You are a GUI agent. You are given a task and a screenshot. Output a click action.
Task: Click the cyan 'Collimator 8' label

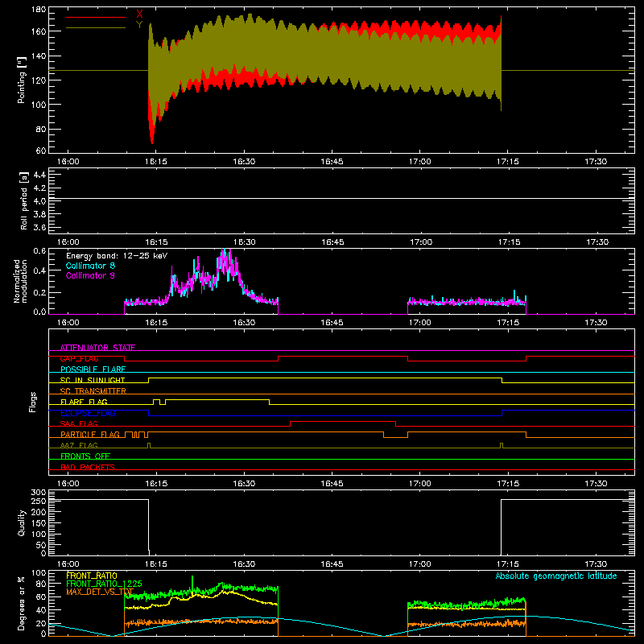(x=90, y=266)
